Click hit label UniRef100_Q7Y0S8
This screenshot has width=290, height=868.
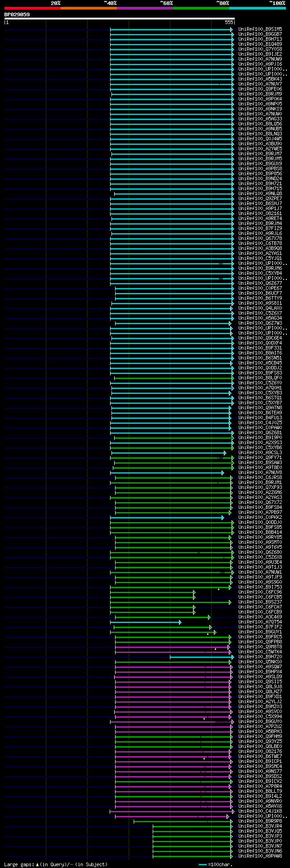[x=260, y=49]
